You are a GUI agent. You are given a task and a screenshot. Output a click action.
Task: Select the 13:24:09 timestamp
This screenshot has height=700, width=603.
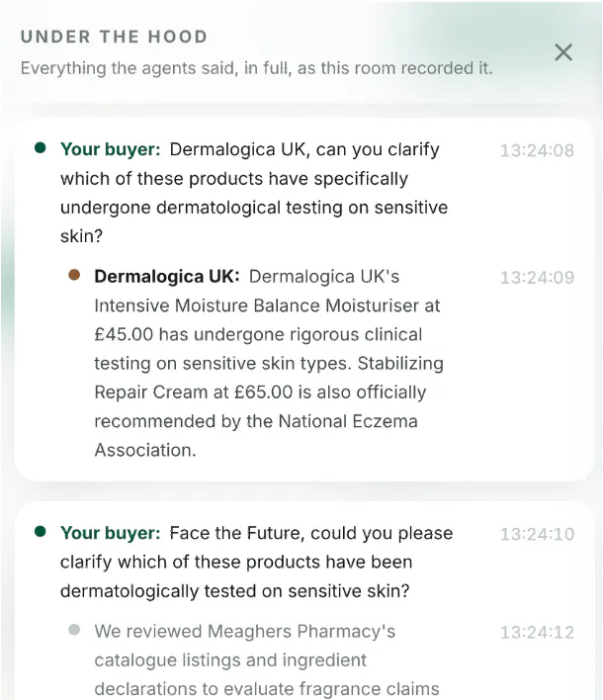537,278
